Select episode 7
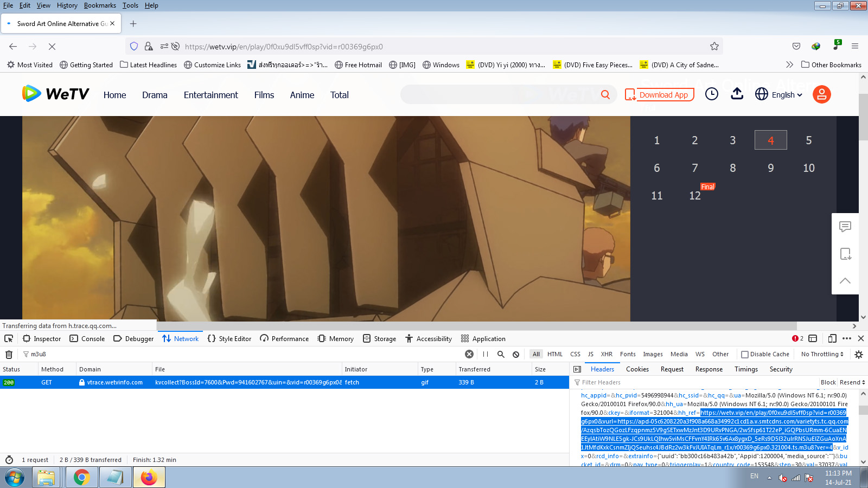Image resolution: width=868 pixels, height=488 pixels. coord(695,168)
